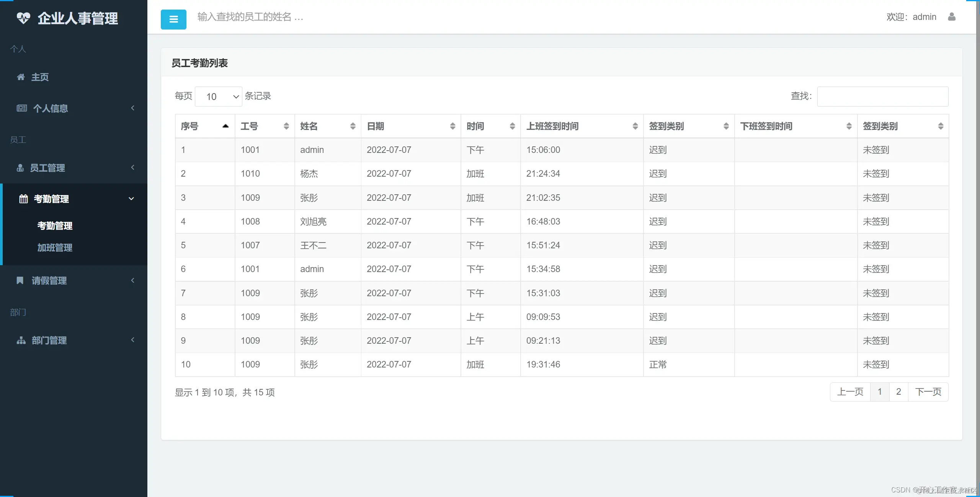Click the heartbeat logo icon
The image size is (980, 497).
(23, 18)
